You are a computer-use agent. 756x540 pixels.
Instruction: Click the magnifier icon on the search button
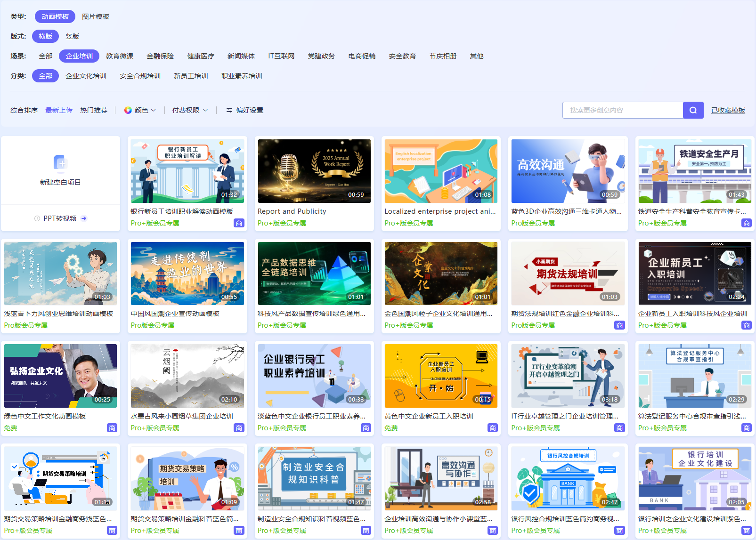click(692, 110)
